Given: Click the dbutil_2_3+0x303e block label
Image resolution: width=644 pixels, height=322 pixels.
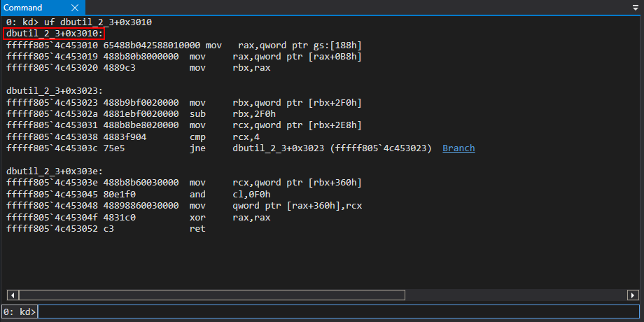Looking at the screenshot, I should [55, 171].
